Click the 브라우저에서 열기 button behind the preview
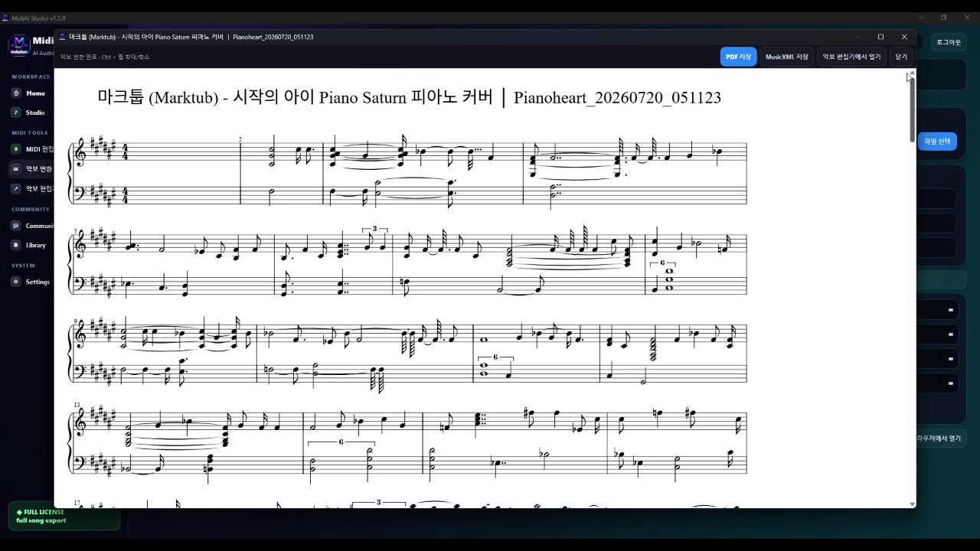980x551 pixels. [x=940, y=439]
